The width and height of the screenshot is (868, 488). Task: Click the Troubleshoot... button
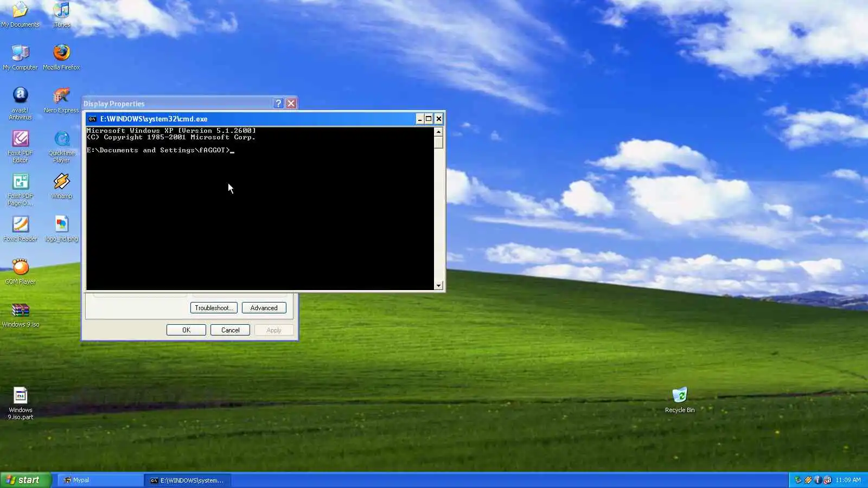[214, 308]
